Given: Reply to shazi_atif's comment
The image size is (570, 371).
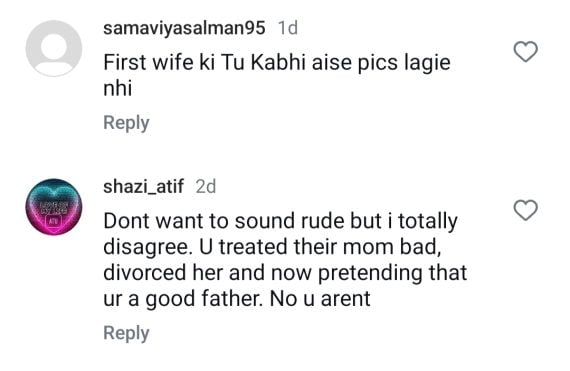Looking at the screenshot, I should tap(126, 333).
